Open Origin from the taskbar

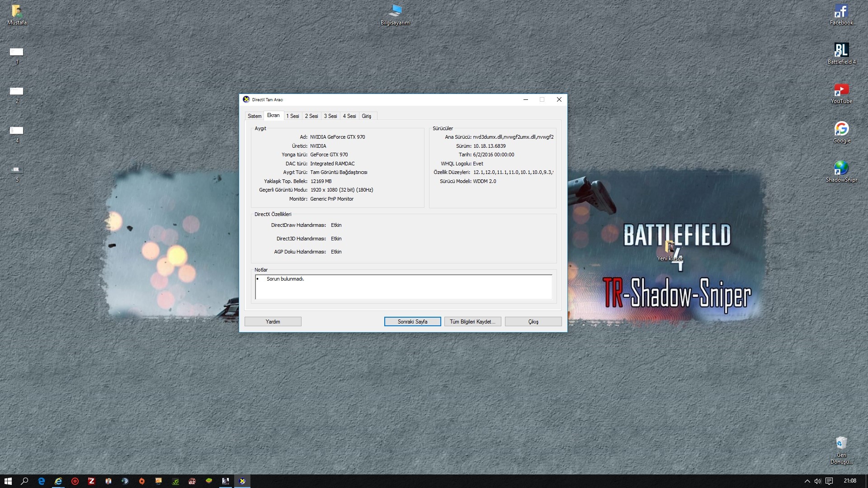tap(142, 481)
